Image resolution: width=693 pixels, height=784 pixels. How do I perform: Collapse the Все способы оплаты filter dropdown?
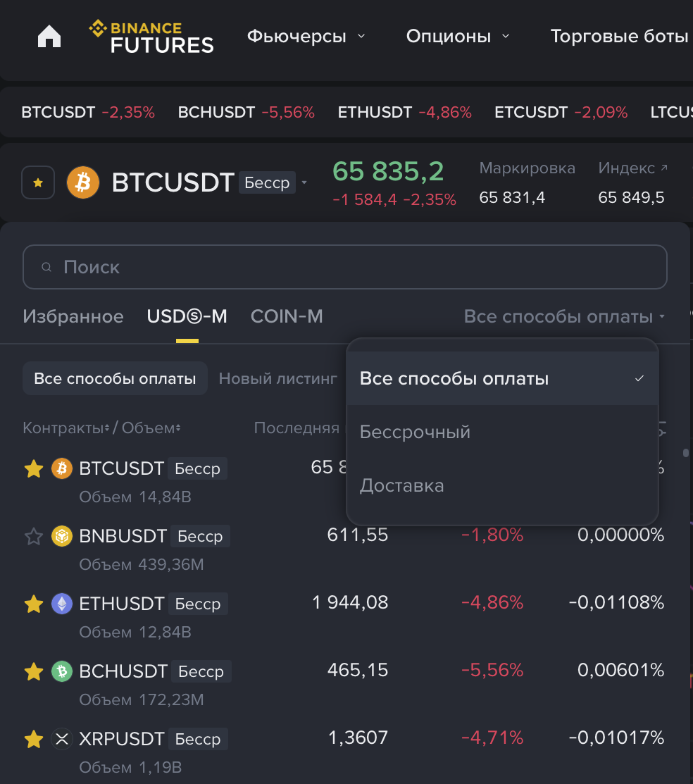[565, 317]
